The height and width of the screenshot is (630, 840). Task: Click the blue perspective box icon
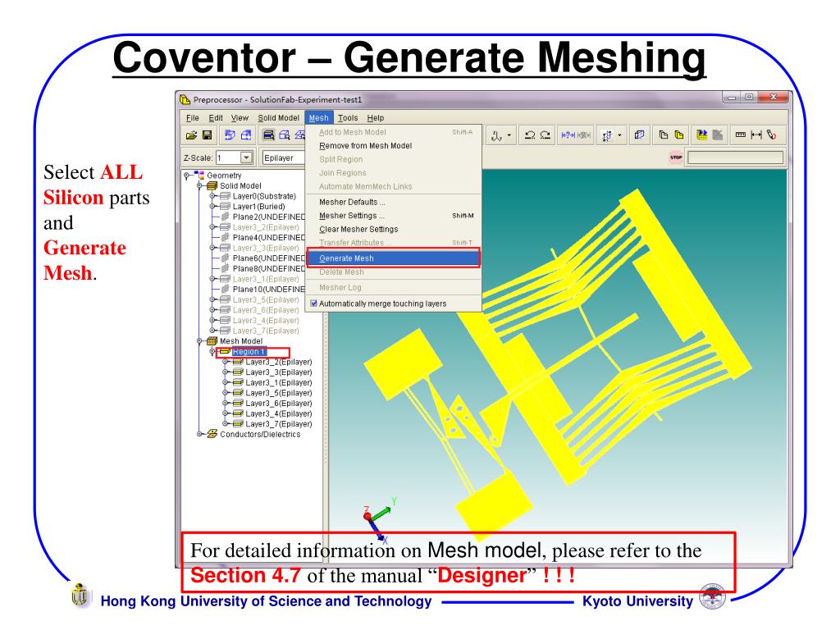coord(639,135)
